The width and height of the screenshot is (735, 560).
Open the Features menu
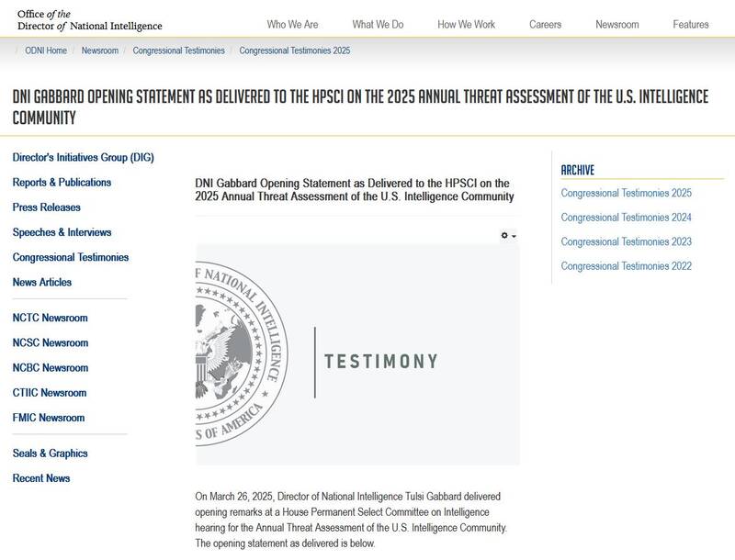691,25
